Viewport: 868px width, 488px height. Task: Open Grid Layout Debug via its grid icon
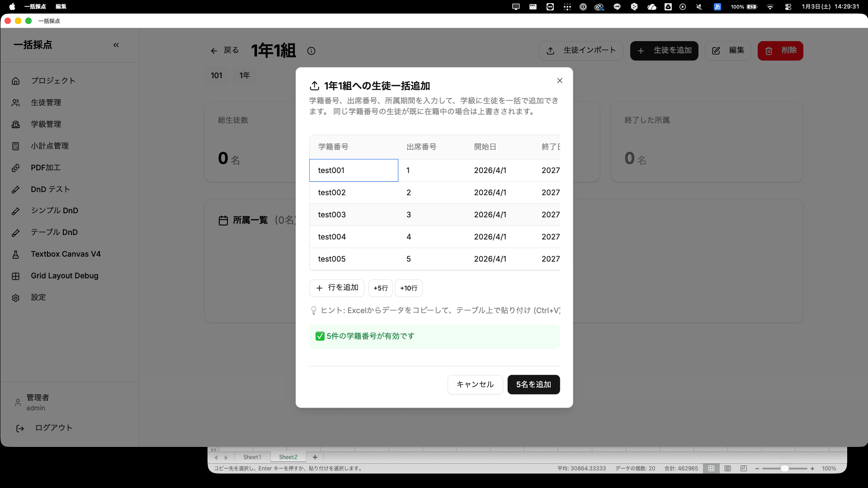tap(16, 276)
